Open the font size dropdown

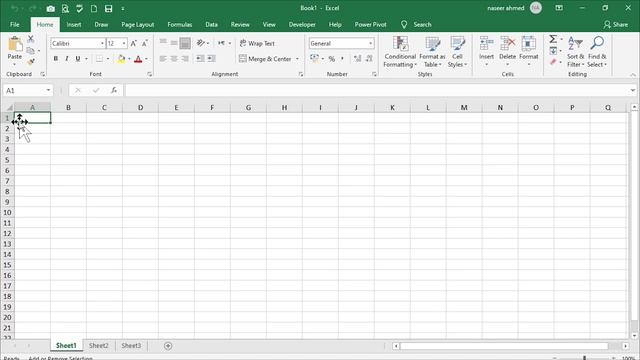tap(124, 43)
